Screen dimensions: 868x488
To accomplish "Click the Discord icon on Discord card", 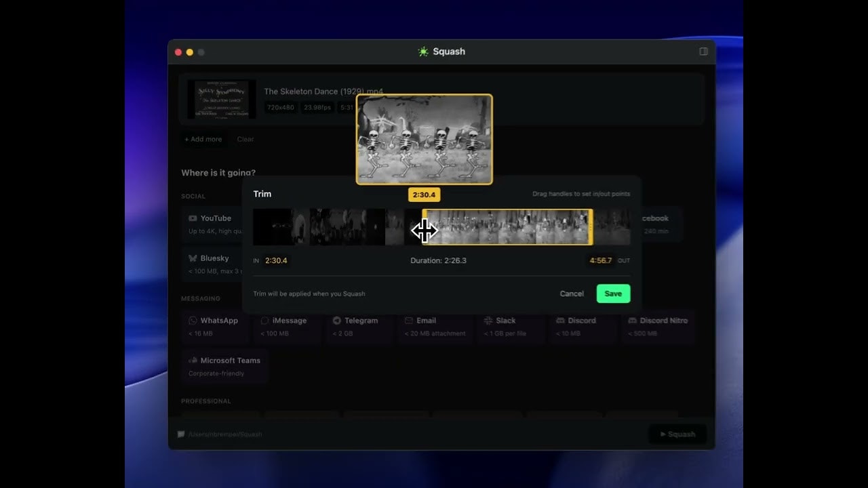I will [561, 321].
